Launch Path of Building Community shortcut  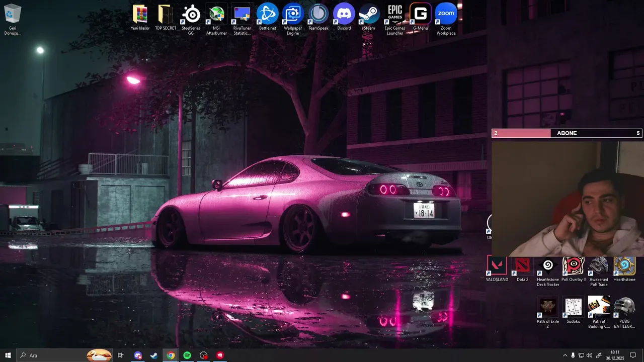pos(599,313)
